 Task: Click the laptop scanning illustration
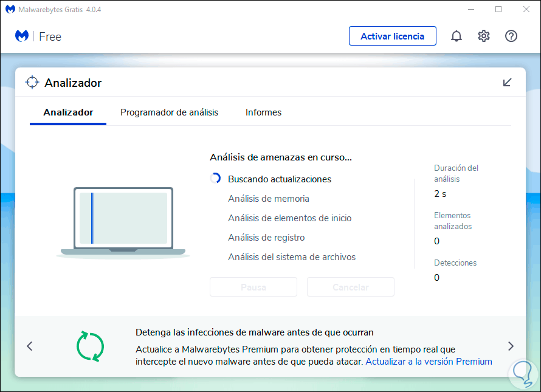click(x=123, y=222)
